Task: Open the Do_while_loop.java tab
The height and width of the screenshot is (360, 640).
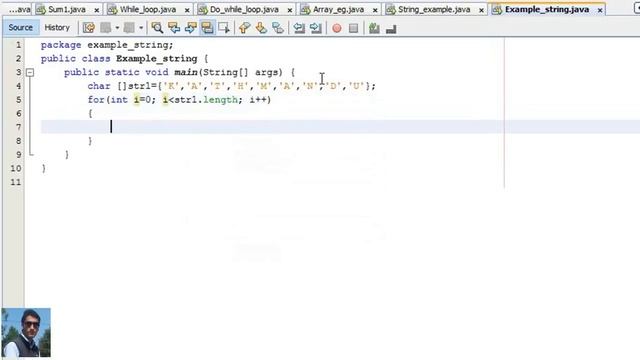Action: pyautogui.click(x=245, y=9)
